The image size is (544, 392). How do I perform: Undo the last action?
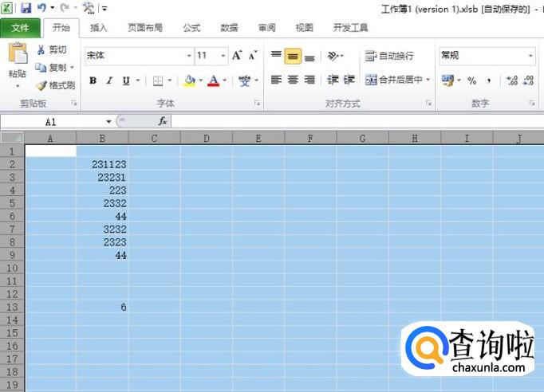point(42,7)
